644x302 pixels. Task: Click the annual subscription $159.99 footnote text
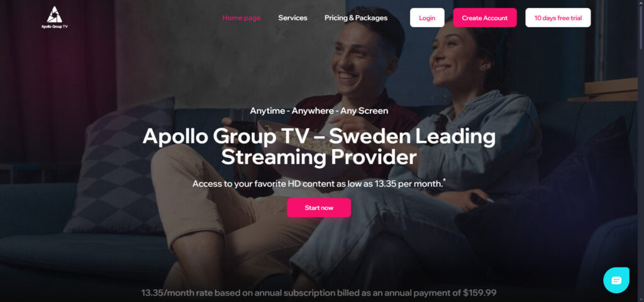[x=319, y=293]
